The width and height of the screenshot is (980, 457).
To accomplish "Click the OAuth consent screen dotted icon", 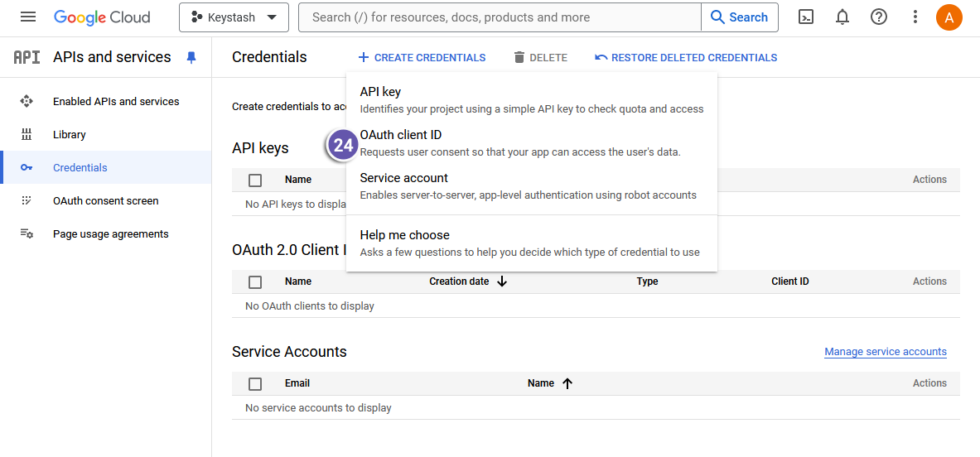I will coord(27,200).
